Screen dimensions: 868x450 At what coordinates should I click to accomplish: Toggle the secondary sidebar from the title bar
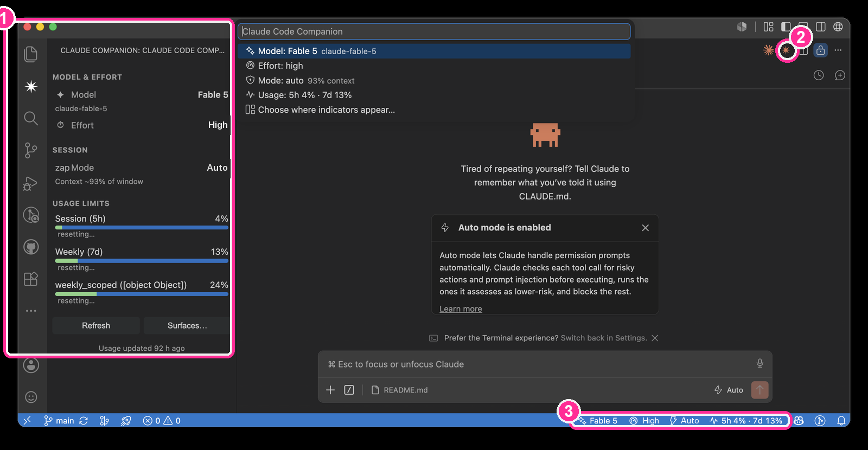(x=821, y=27)
